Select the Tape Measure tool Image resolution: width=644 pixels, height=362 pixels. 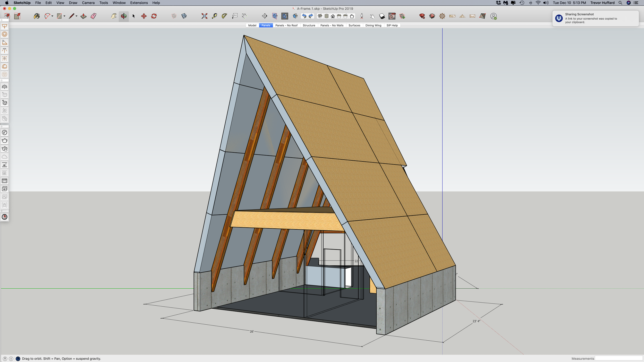(x=214, y=16)
